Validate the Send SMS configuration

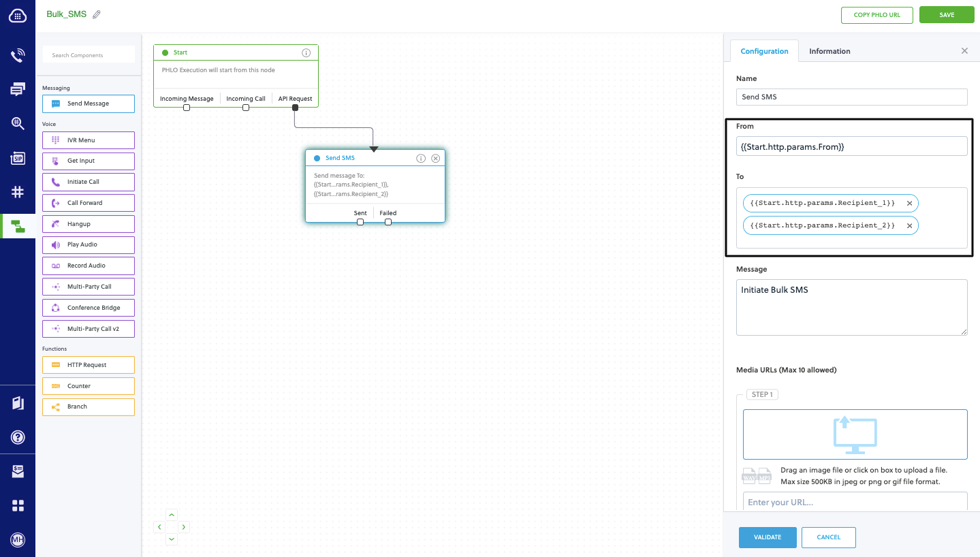click(x=767, y=537)
